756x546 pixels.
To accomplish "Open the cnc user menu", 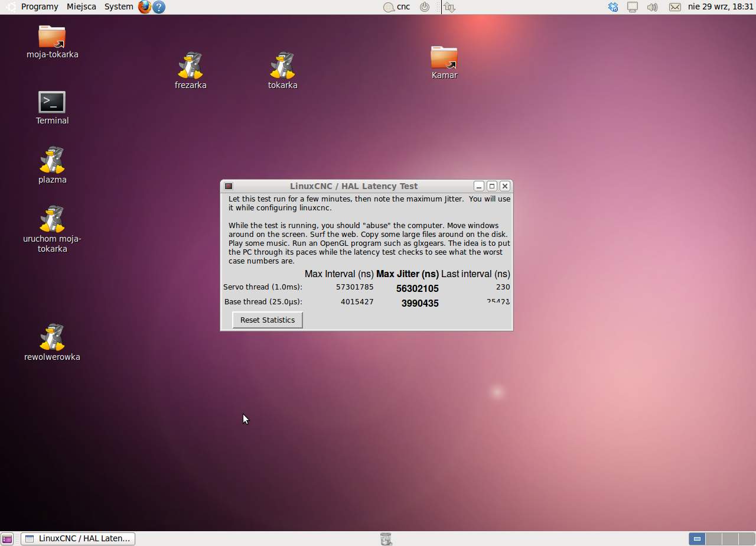I will pyautogui.click(x=403, y=6).
